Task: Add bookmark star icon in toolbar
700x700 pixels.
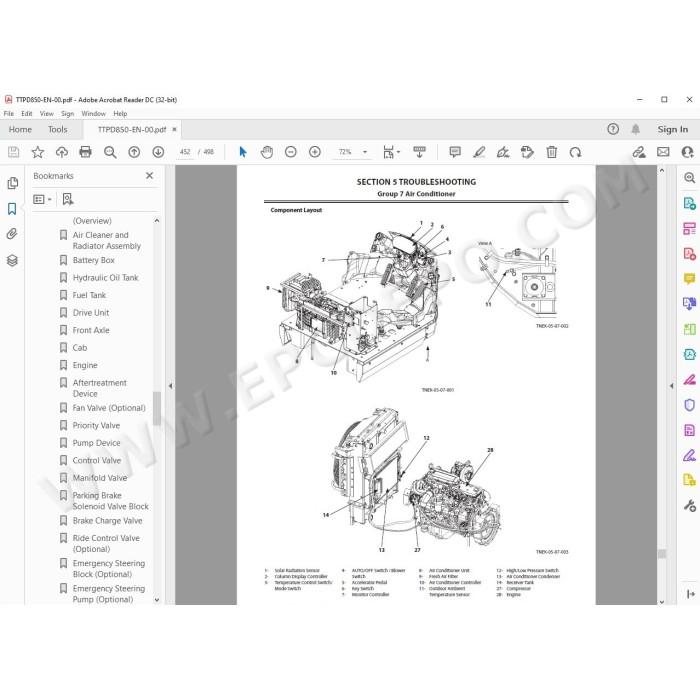Action: point(38,152)
